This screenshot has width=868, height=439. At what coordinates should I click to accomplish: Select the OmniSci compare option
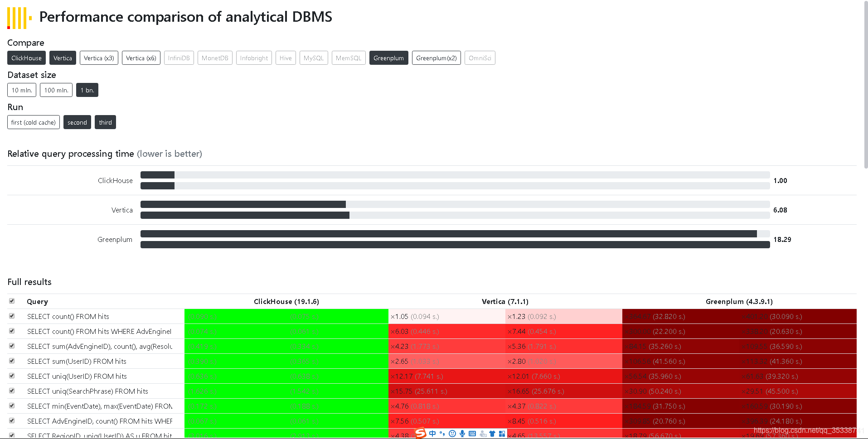click(480, 58)
